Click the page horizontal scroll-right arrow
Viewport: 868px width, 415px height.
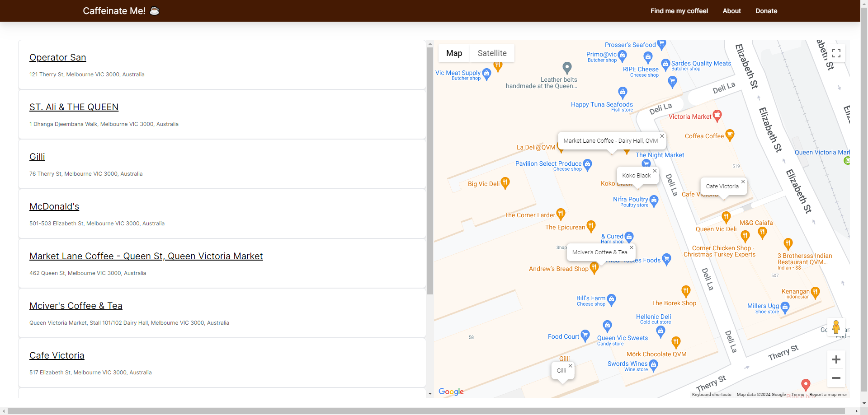(x=856, y=411)
